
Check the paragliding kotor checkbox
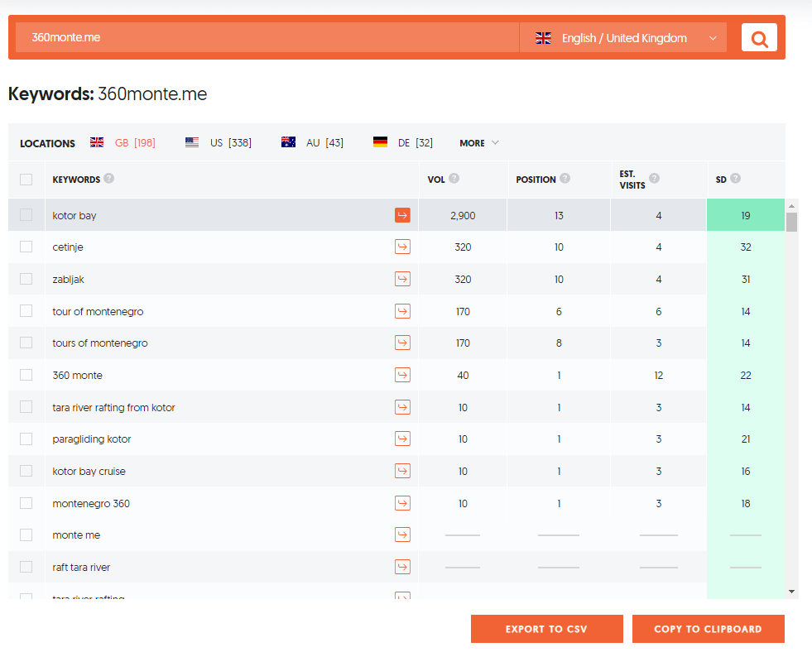tap(26, 439)
